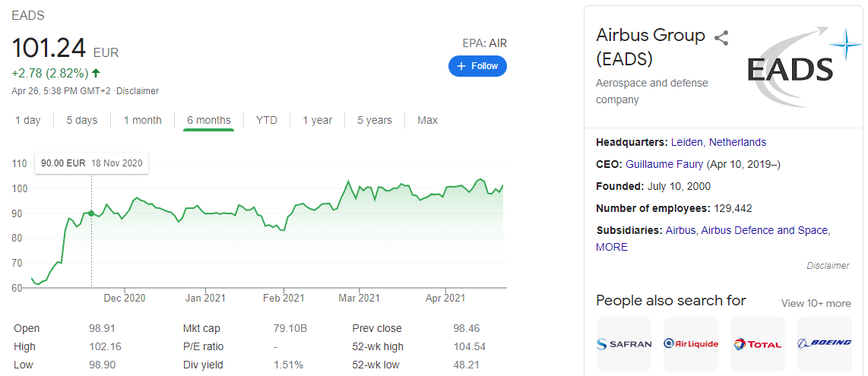Open the Boeing related search card
This screenshot has width=868, height=376.
[x=824, y=343]
